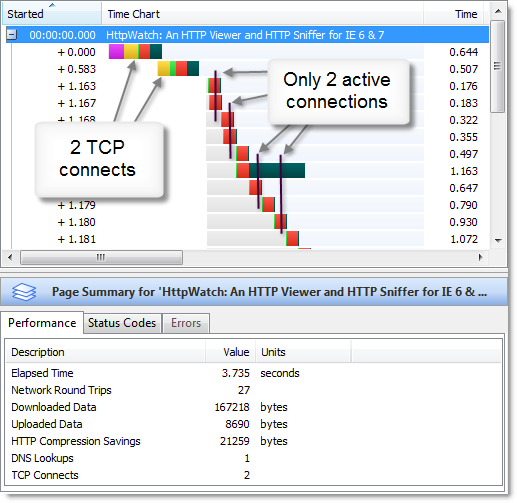Open the Performance tab
Image resolution: width=517 pixels, height=503 pixels.
click(42, 323)
